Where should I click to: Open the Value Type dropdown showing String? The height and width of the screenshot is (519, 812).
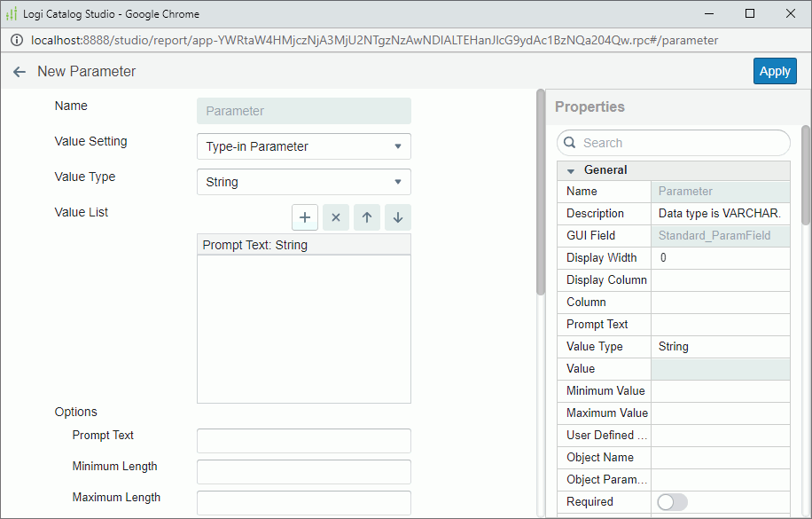click(x=304, y=182)
